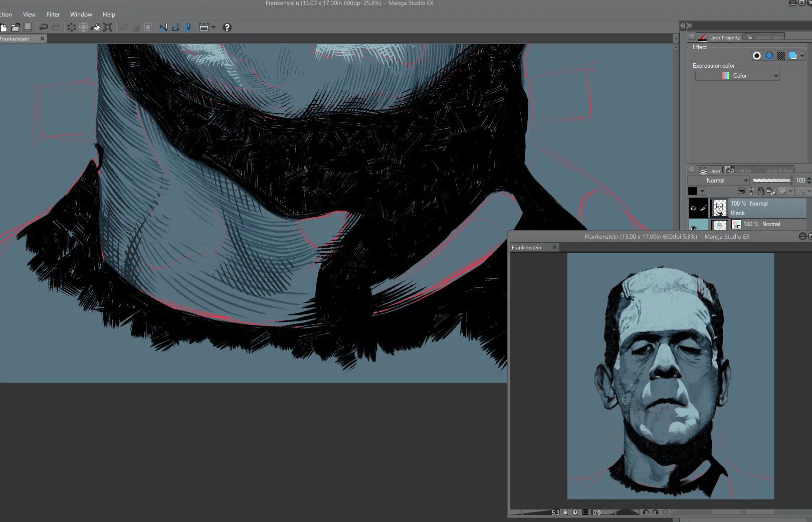
Task: Undo the last action
Action: coord(44,27)
